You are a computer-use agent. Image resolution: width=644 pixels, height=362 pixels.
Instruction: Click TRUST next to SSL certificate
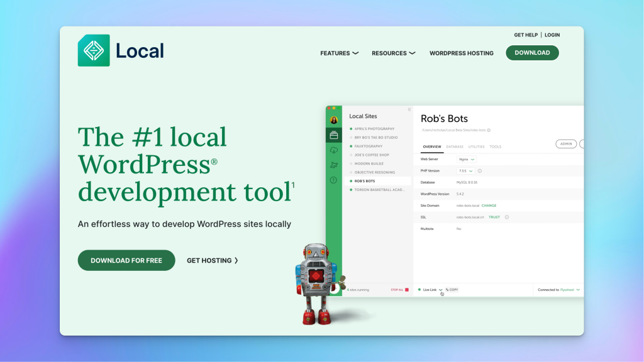click(494, 217)
